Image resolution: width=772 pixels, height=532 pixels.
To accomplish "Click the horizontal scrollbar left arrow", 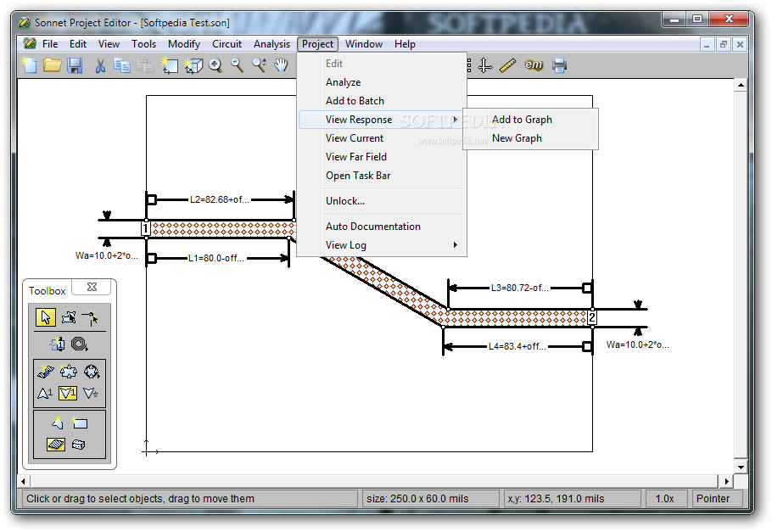I will [23, 481].
